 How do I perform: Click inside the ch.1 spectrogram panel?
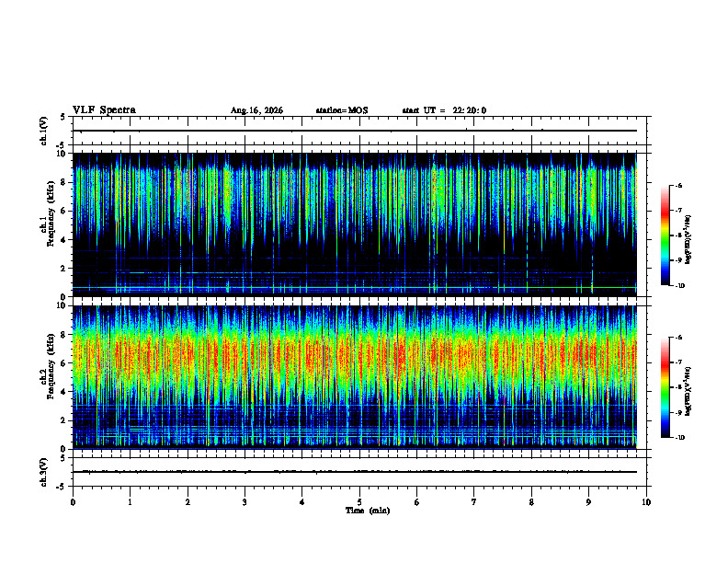[x=355, y=224]
